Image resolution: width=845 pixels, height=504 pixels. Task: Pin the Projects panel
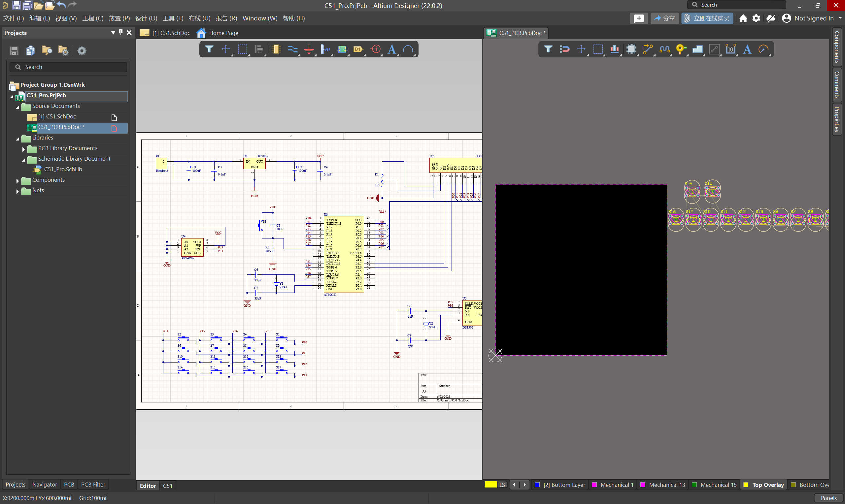pyautogui.click(x=120, y=33)
